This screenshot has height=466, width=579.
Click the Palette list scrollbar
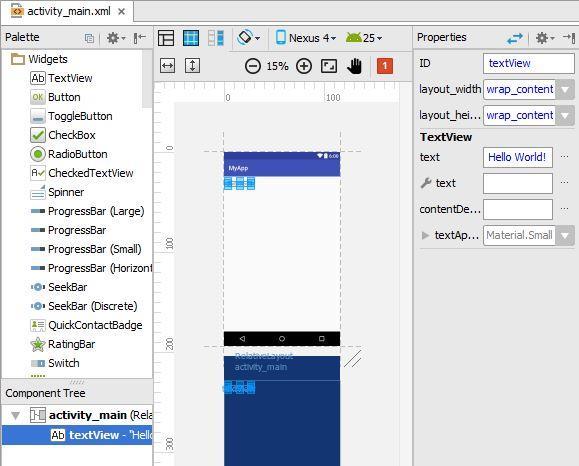click(x=147, y=79)
